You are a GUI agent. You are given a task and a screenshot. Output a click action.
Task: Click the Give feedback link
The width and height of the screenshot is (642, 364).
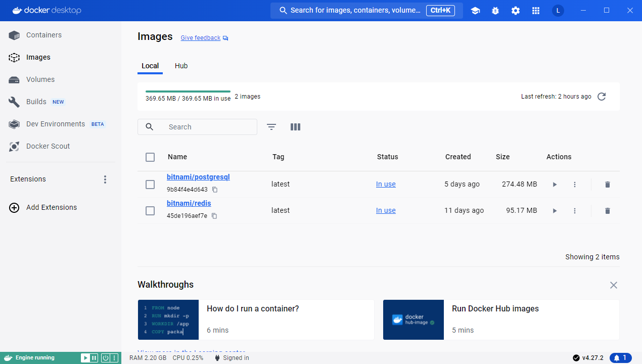point(201,38)
